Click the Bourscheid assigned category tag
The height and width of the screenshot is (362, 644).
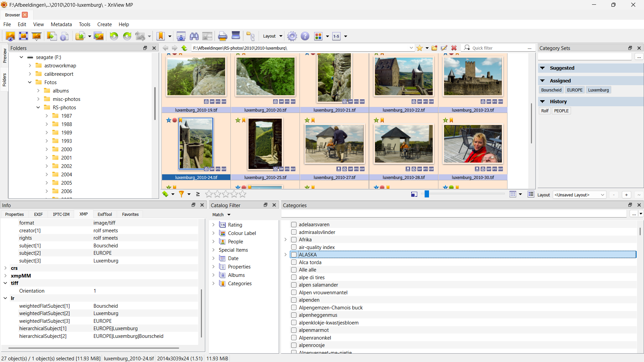pyautogui.click(x=551, y=90)
